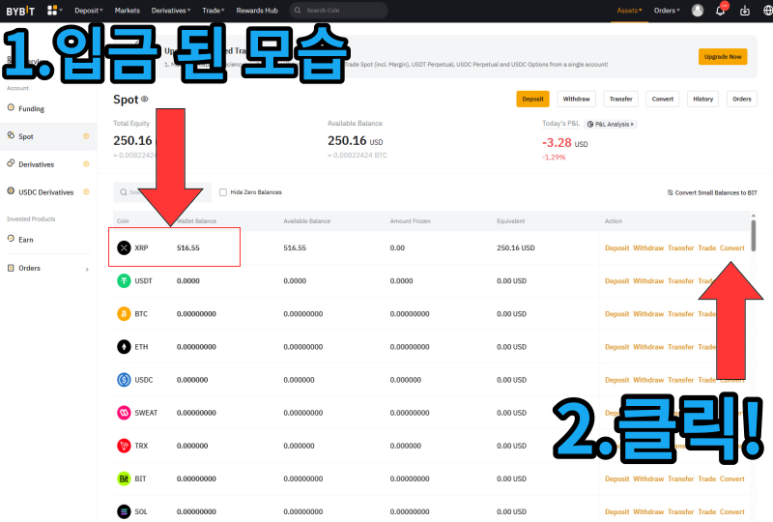Image resolution: width=773 pixels, height=522 pixels.
Task: Expand the Assets dropdown
Action: point(629,10)
